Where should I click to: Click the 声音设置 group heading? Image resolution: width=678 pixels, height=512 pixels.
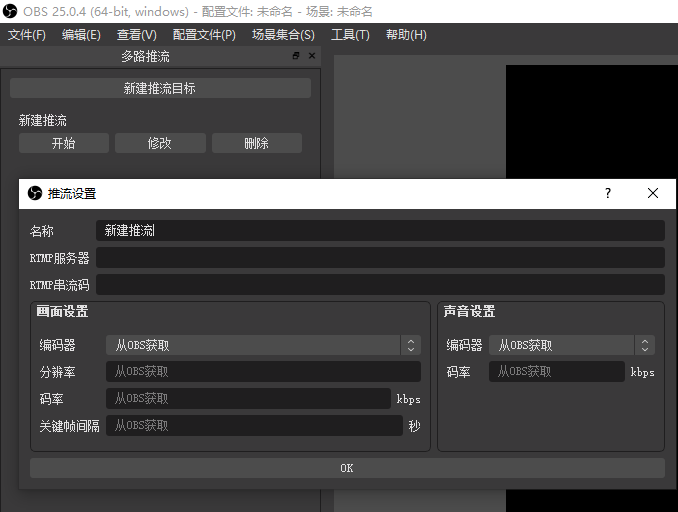[469, 311]
